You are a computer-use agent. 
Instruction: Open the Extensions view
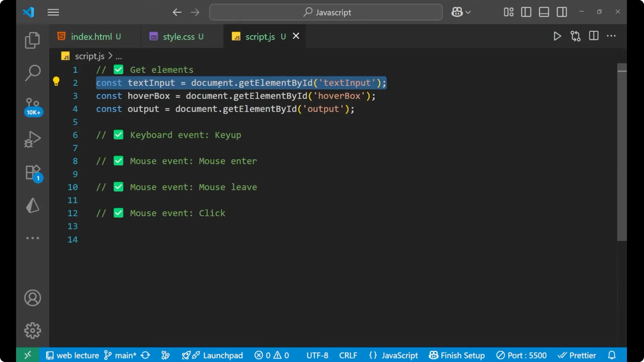pos(32,172)
